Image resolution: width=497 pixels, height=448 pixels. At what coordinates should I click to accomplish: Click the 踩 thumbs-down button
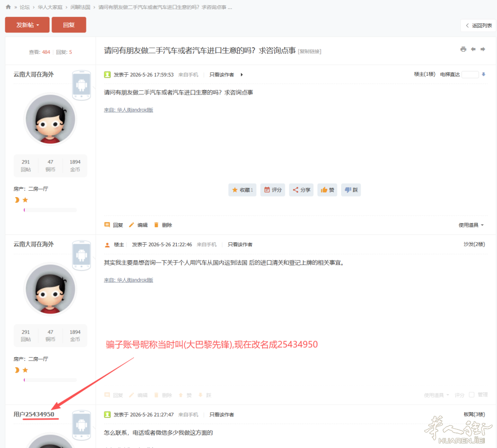(x=351, y=190)
